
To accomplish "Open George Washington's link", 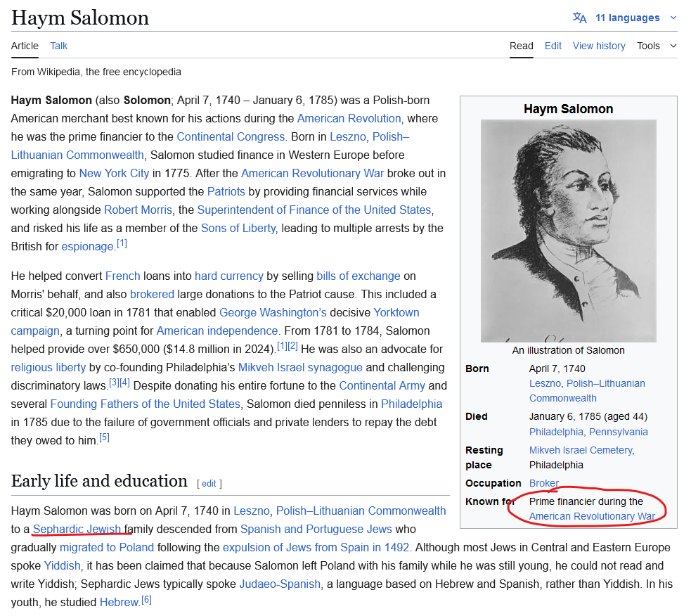I will pyautogui.click(x=273, y=313).
